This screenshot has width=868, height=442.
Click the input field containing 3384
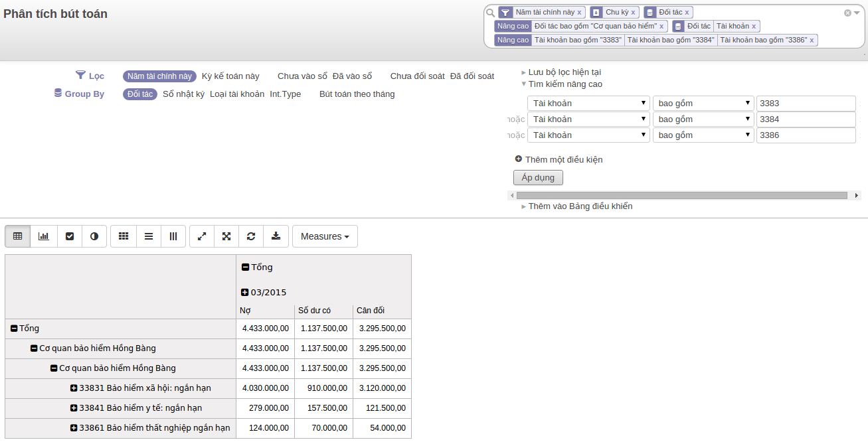pyautogui.click(x=806, y=119)
